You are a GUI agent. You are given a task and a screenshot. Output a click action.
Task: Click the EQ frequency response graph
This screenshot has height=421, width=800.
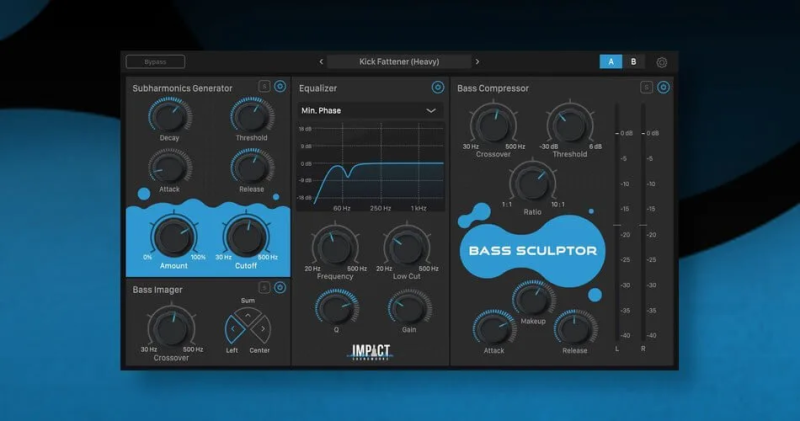pyautogui.click(x=370, y=167)
